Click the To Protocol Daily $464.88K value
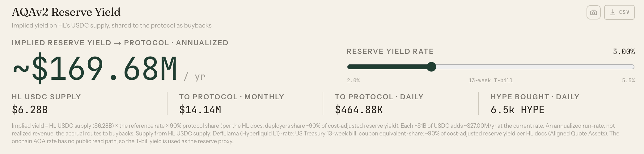This screenshot has height=154, width=644. (359, 109)
